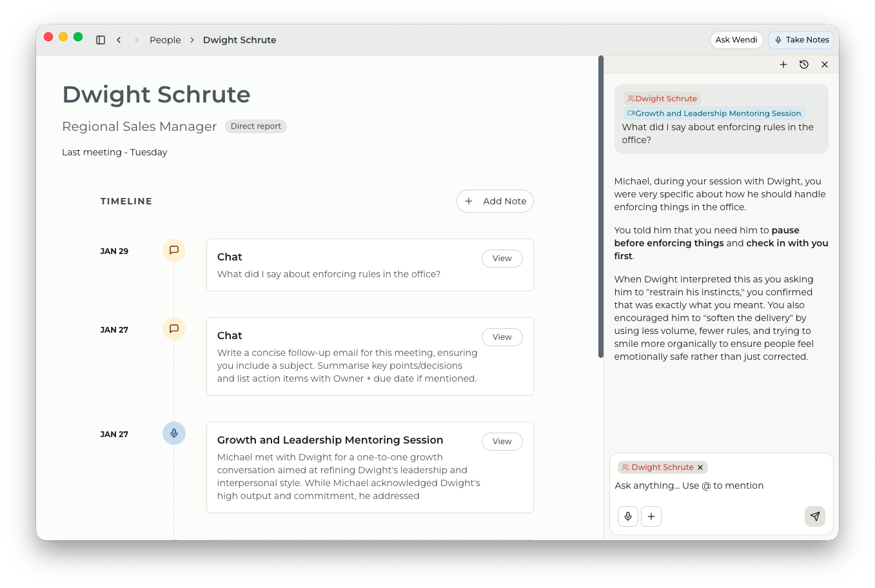Expand the People breadcrumb chevron
Screen dimensions: 875x588
pos(192,39)
